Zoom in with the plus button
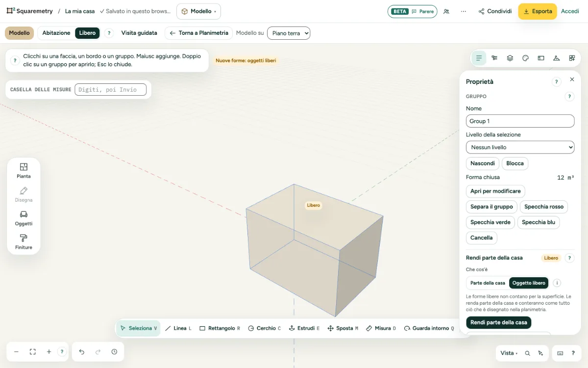The height and width of the screenshot is (368, 588). [49, 352]
